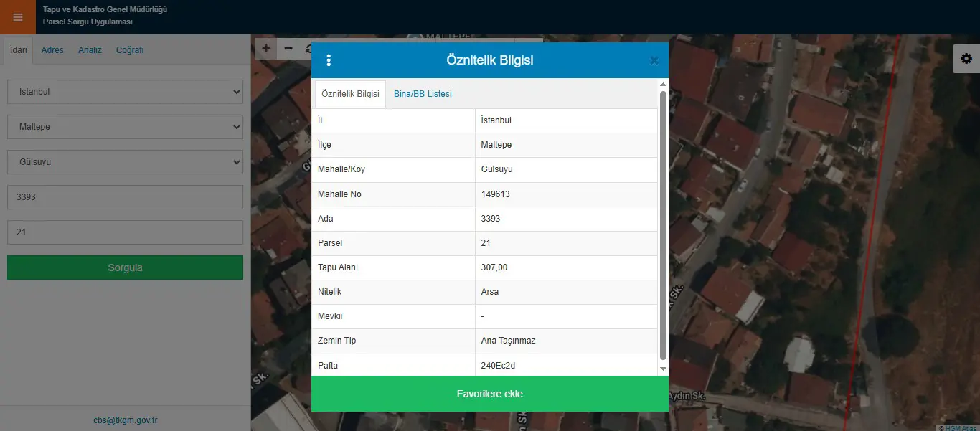Click the Nitelik label cell
This screenshot has width=980, height=431.
click(393, 292)
